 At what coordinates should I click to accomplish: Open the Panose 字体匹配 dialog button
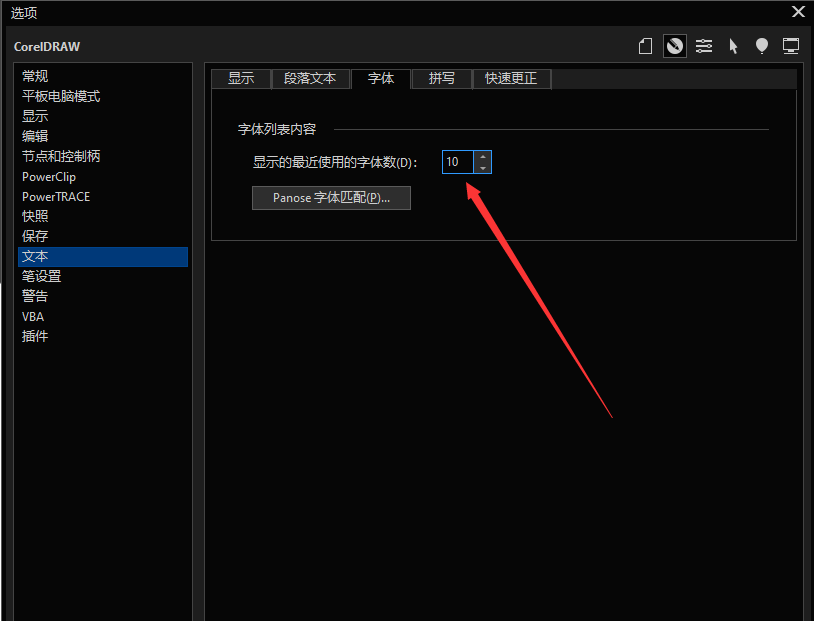pyautogui.click(x=331, y=198)
